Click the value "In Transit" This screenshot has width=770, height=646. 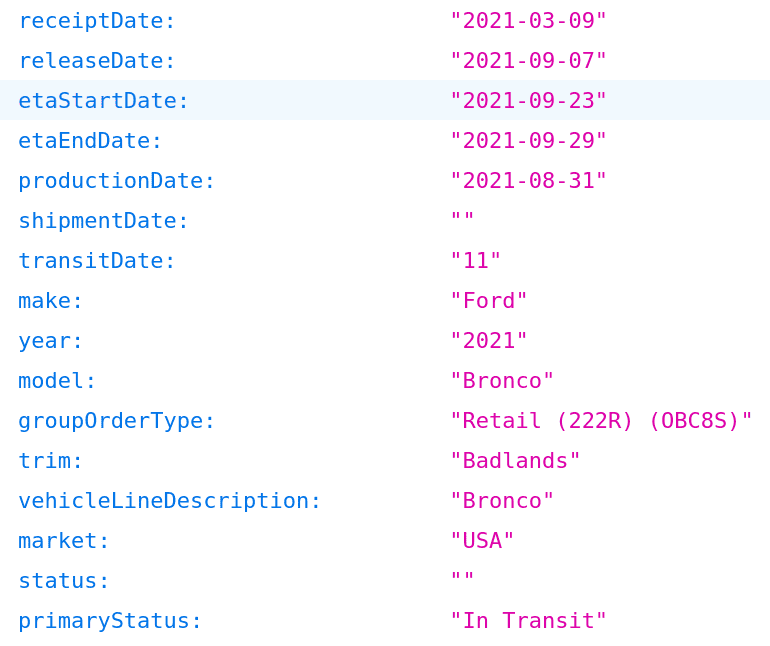pos(528,621)
